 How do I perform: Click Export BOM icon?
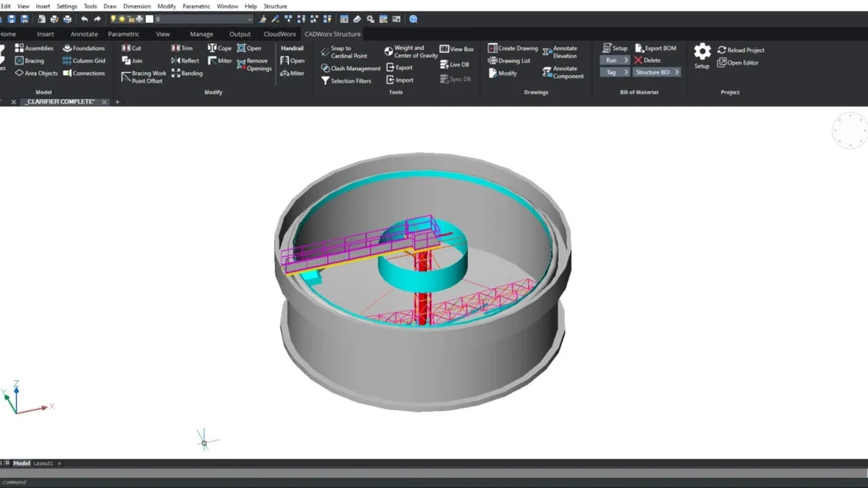click(x=639, y=48)
